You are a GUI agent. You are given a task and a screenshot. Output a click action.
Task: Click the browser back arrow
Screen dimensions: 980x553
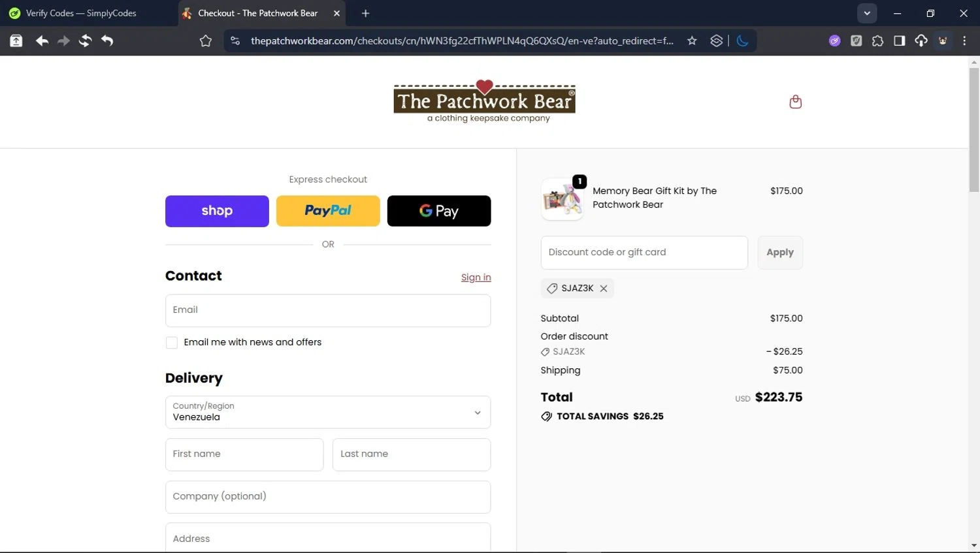click(42, 41)
